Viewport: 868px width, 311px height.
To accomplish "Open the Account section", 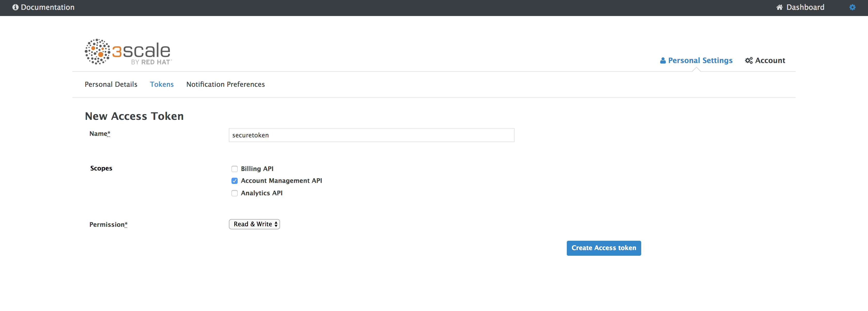I will 765,61.
